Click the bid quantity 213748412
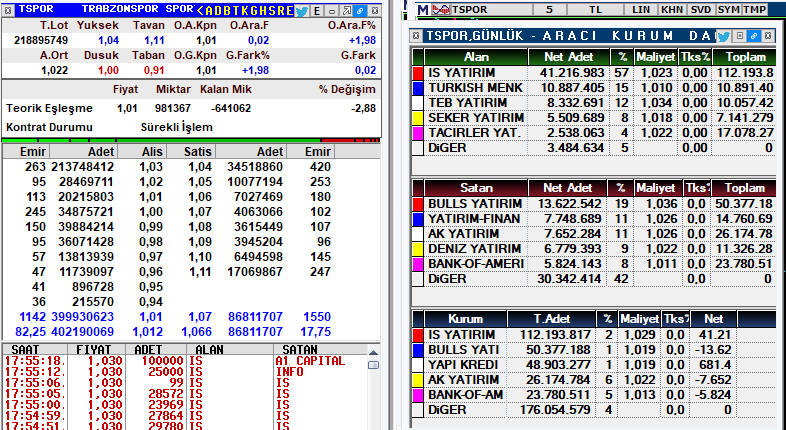The height and width of the screenshot is (430, 786). 82,166
